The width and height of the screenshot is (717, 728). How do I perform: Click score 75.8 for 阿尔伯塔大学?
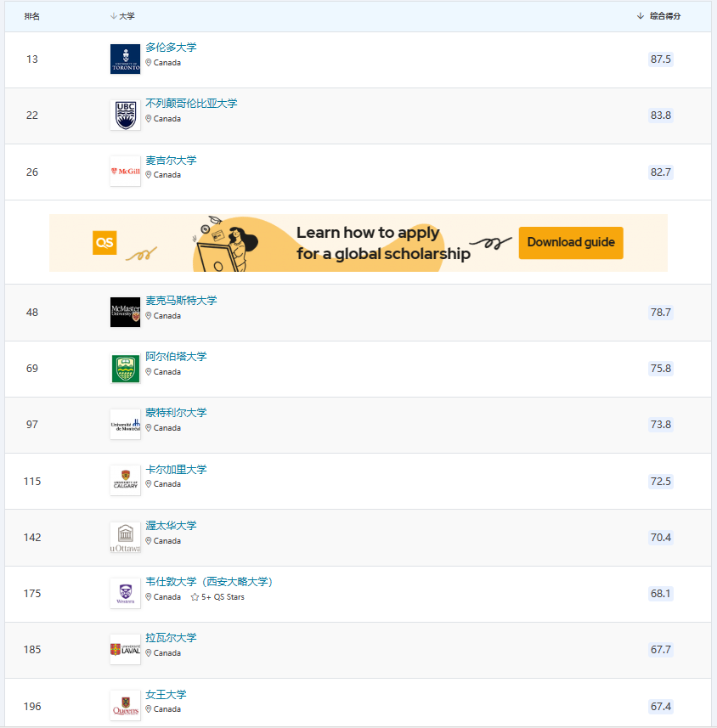(660, 368)
